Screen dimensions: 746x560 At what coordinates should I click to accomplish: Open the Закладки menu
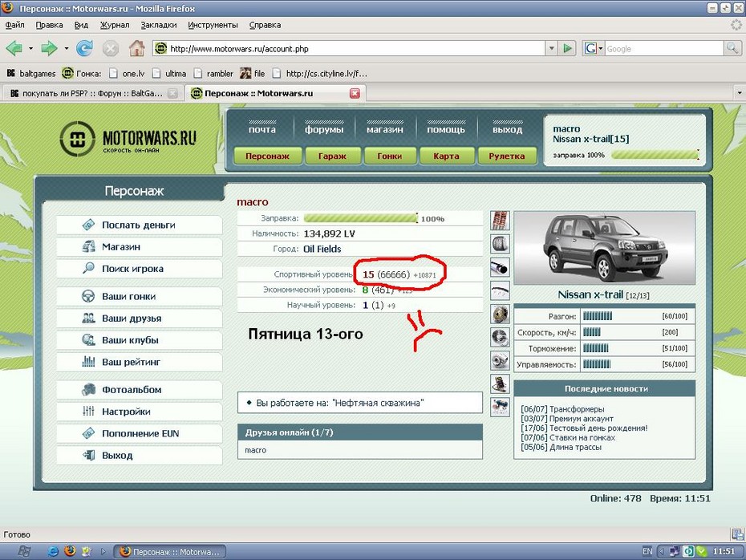tap(159, 25)
